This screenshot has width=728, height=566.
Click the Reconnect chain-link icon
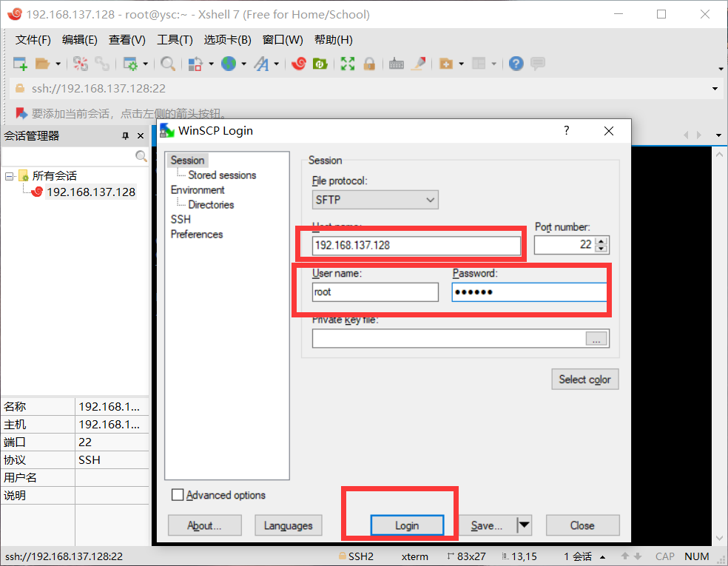click(102, 64)
